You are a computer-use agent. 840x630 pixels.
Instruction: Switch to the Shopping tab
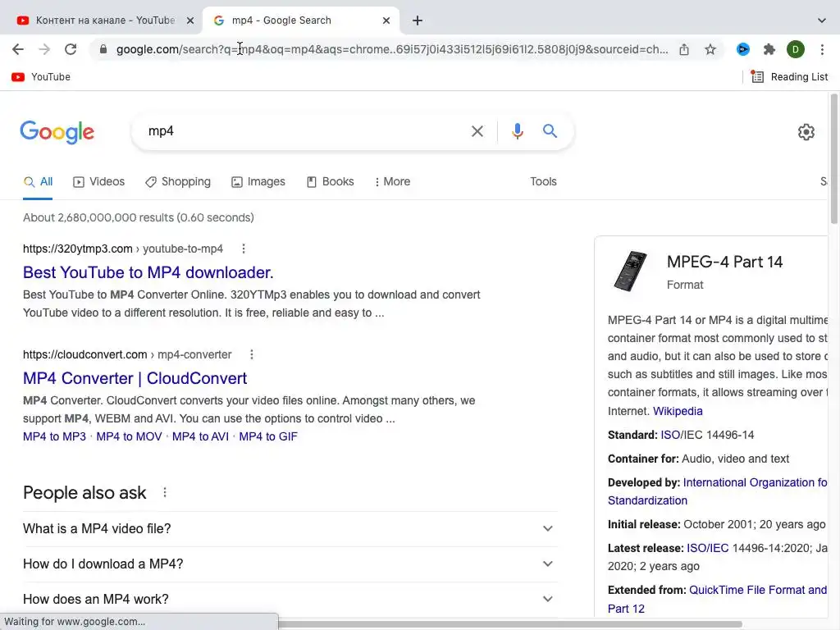(178, 181)
